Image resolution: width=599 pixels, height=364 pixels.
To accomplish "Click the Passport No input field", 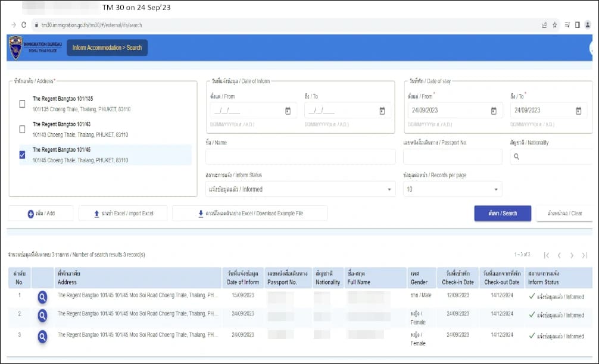I will click(x=453, y=156).
